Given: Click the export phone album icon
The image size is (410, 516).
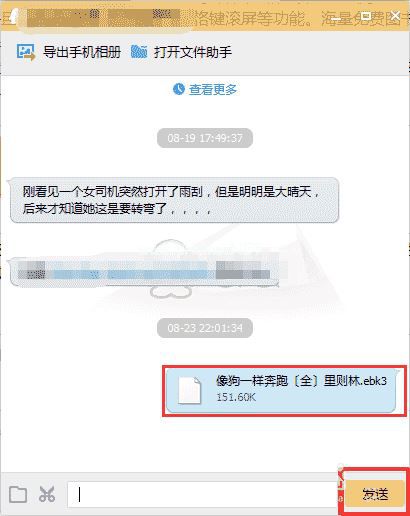Looking at the screenshot, I should pos(26,53).
